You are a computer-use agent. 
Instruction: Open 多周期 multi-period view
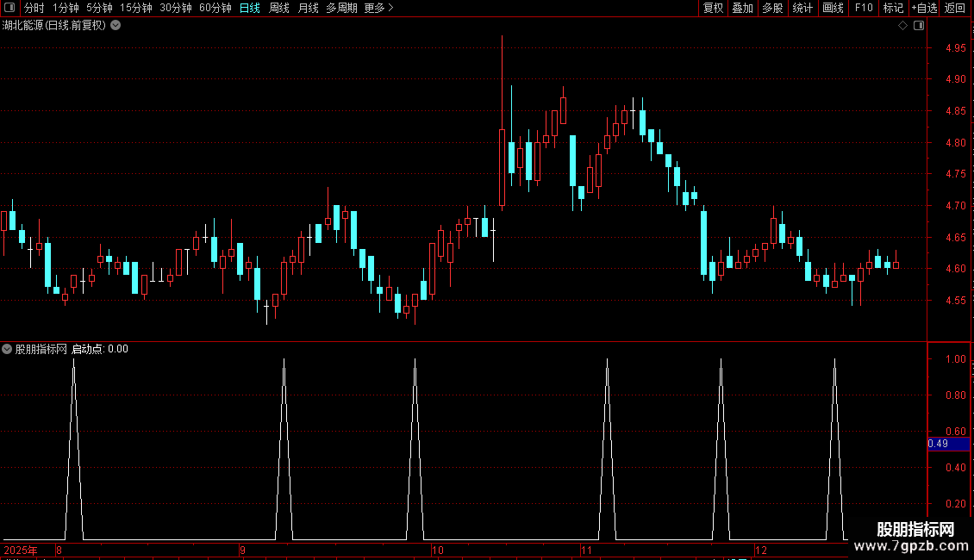(x=341, y=8)
